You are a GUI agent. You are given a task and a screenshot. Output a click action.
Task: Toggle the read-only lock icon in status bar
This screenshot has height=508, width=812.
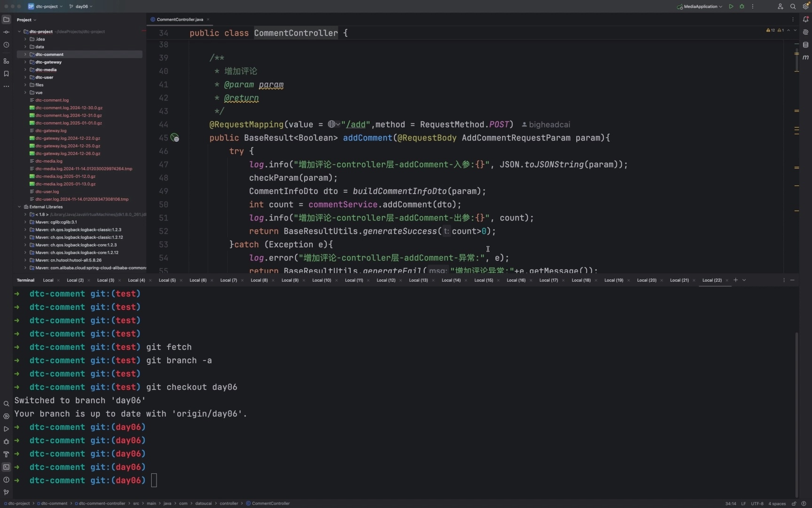[x=794, y=503]
